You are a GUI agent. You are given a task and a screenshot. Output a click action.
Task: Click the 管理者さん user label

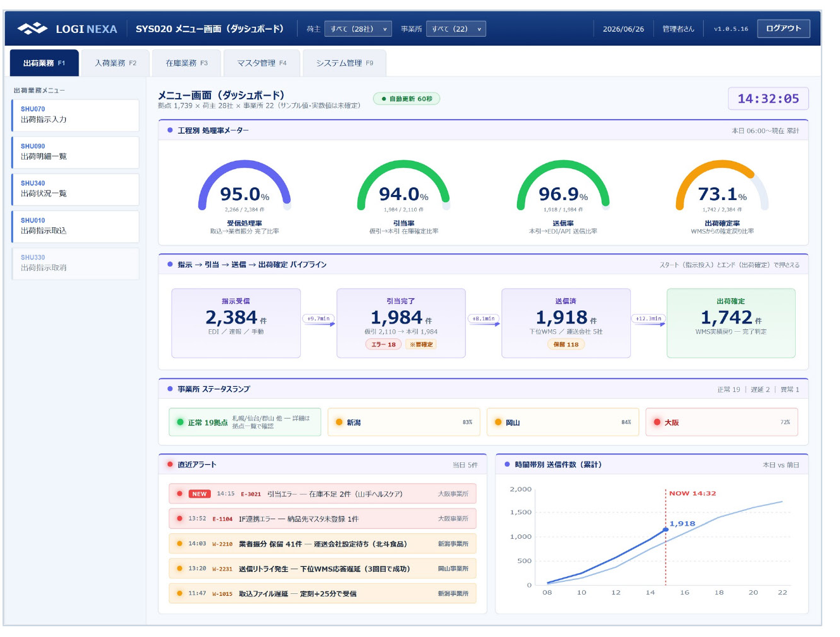point(678,29)
